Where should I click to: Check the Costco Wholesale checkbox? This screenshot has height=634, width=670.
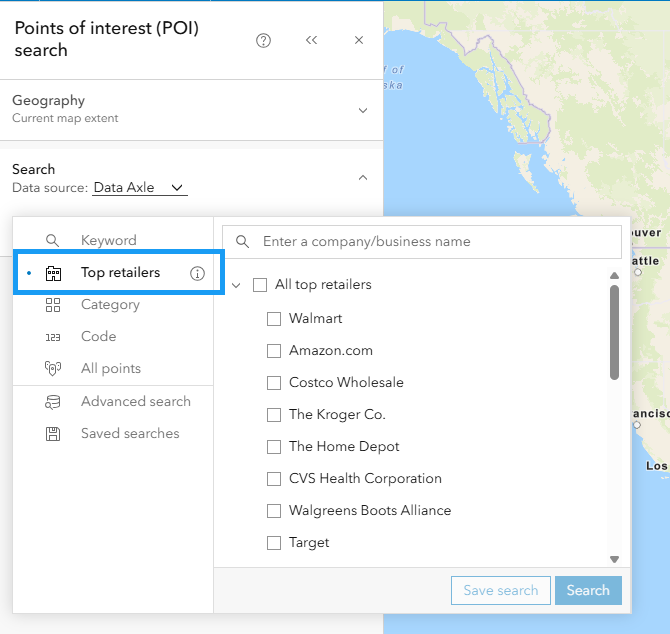tap(274, 383)
